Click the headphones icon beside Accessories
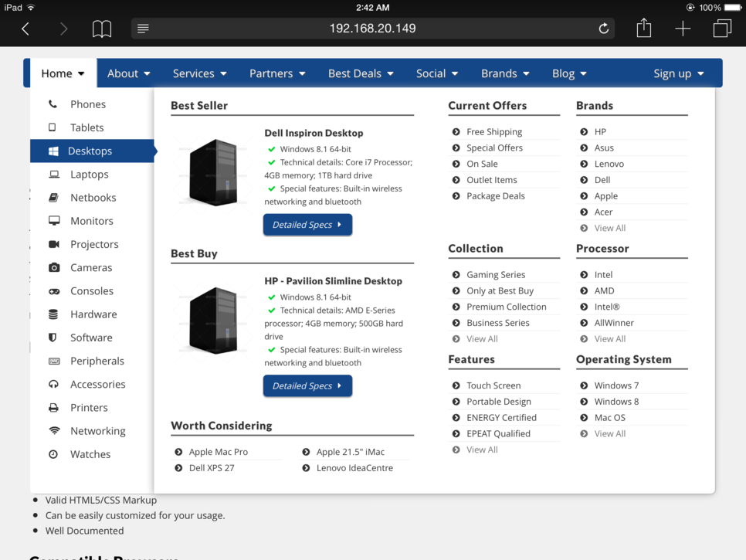 [x=53, y=384]
